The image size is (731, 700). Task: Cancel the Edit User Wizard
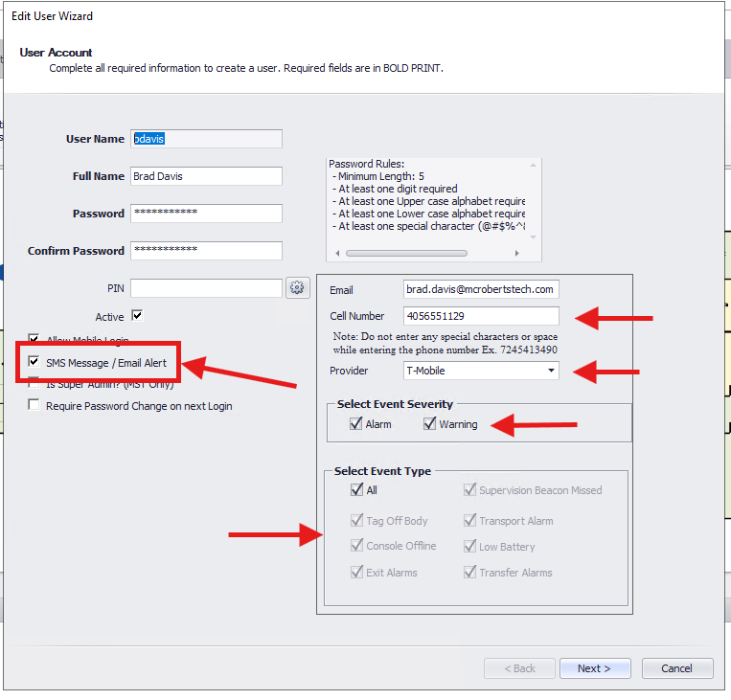(677, 668)
